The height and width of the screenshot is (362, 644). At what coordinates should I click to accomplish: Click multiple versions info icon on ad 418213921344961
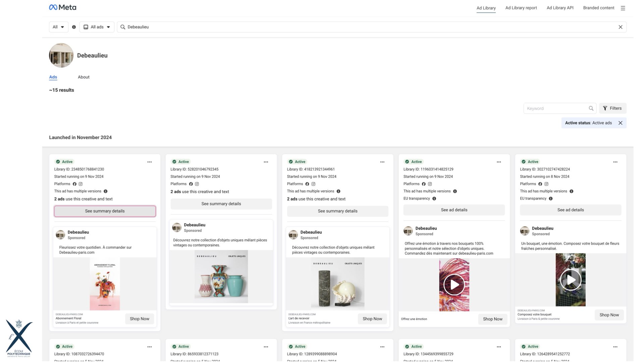338,191
